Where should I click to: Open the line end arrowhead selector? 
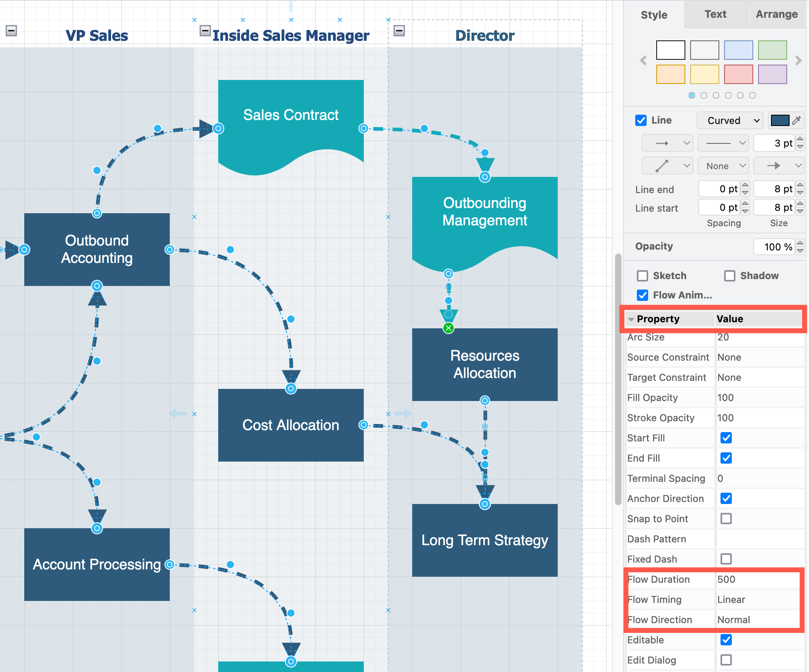pyautogui.click(x=779, y=166)
